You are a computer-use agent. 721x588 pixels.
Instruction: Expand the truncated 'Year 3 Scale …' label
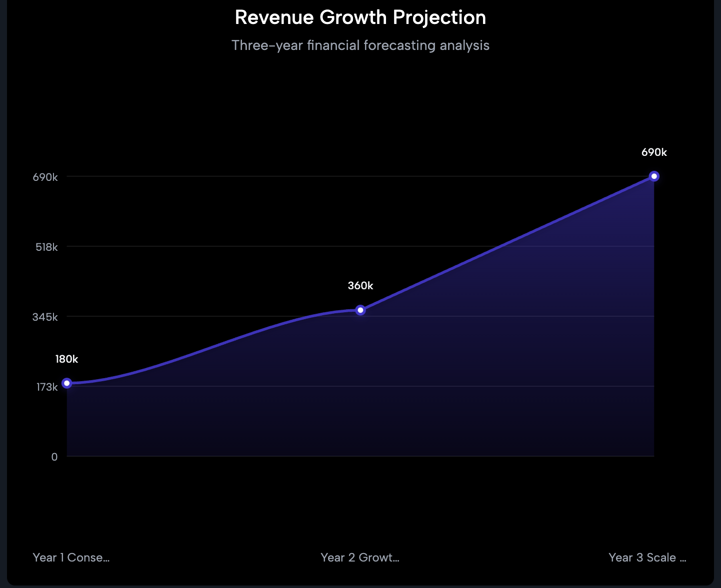647,557
